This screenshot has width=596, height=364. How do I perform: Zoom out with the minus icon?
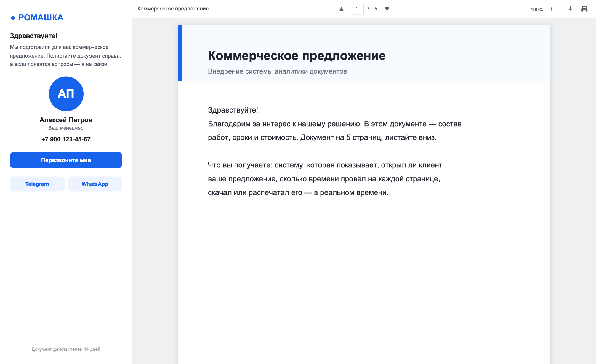(522, 9)
